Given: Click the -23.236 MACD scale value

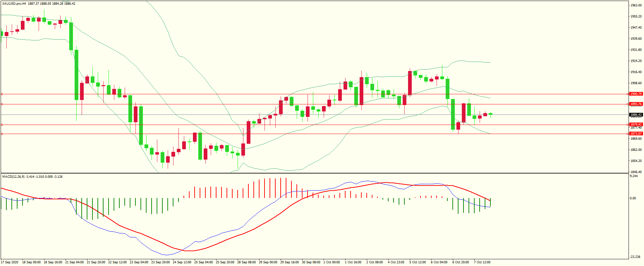Looking at the screenshot, I should click(635, 257).
